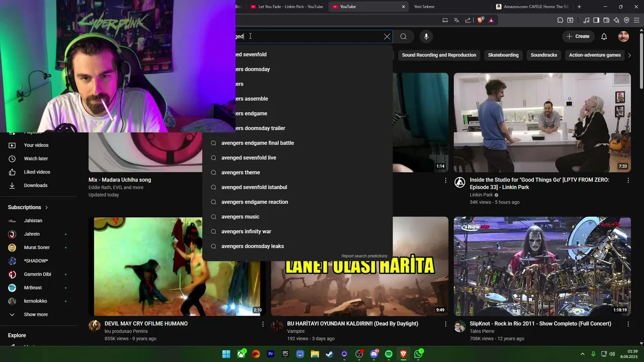Viewport: 644px width, 362px height.
Task: Open options menu for DEVIL MAY CRY video
Action: tap(263, 324)
